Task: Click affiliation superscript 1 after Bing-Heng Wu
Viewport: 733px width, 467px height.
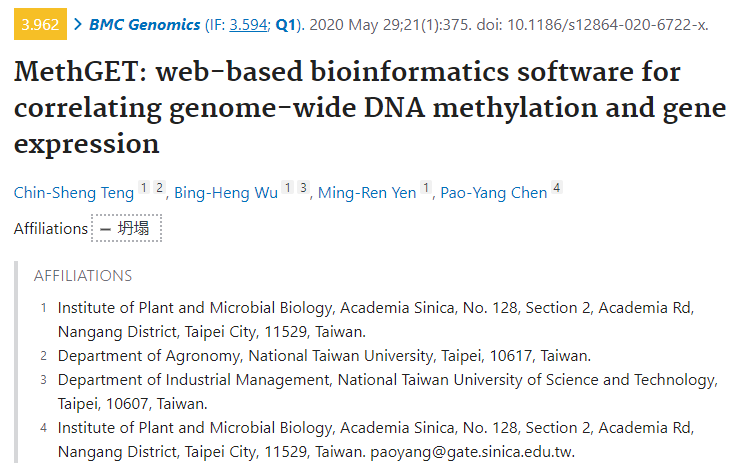Action: [288, 187]
